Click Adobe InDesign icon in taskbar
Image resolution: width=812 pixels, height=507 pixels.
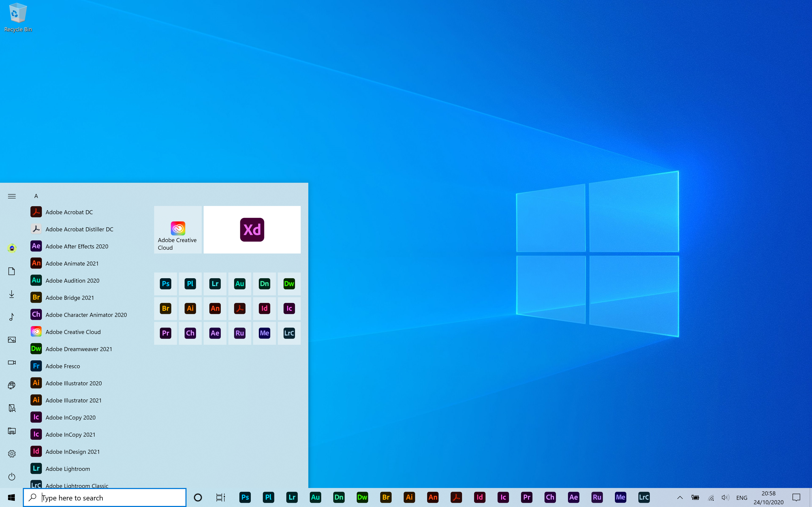(479, 497)
